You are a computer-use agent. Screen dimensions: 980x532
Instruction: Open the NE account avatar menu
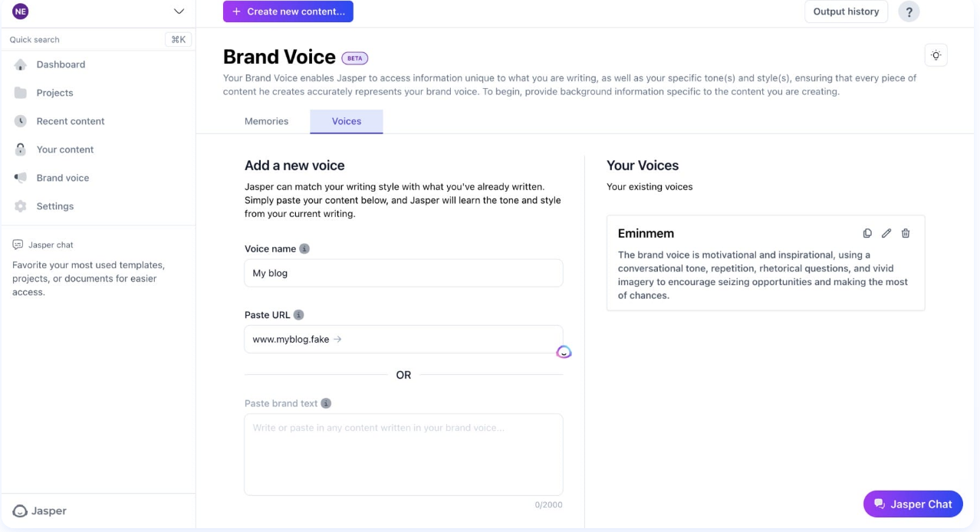pyautogui.click(x=21, y=11)
